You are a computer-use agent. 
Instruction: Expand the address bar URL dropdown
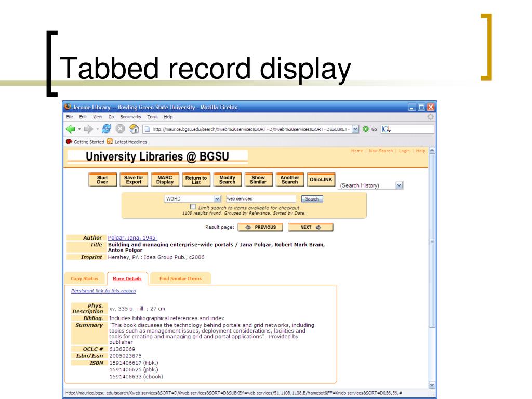coord(355,129)
